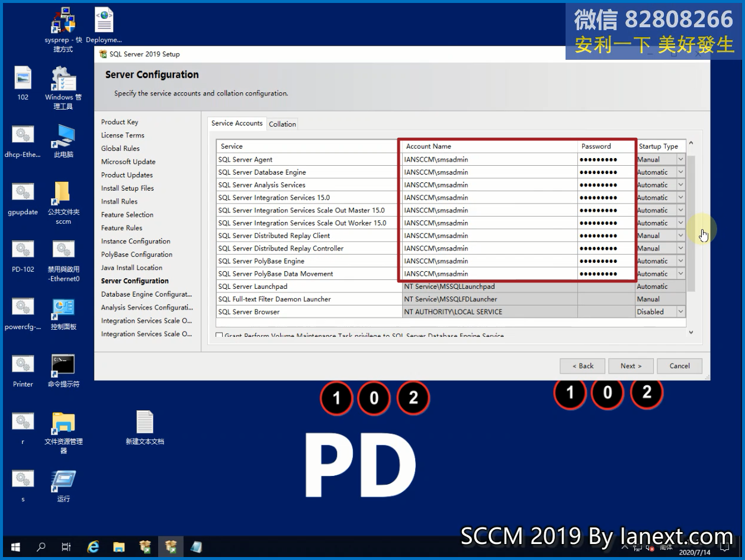The image size is (745, 560).
Task: Click the Startup Type column header
Action: pyautogui.click(x=660, y=146)
